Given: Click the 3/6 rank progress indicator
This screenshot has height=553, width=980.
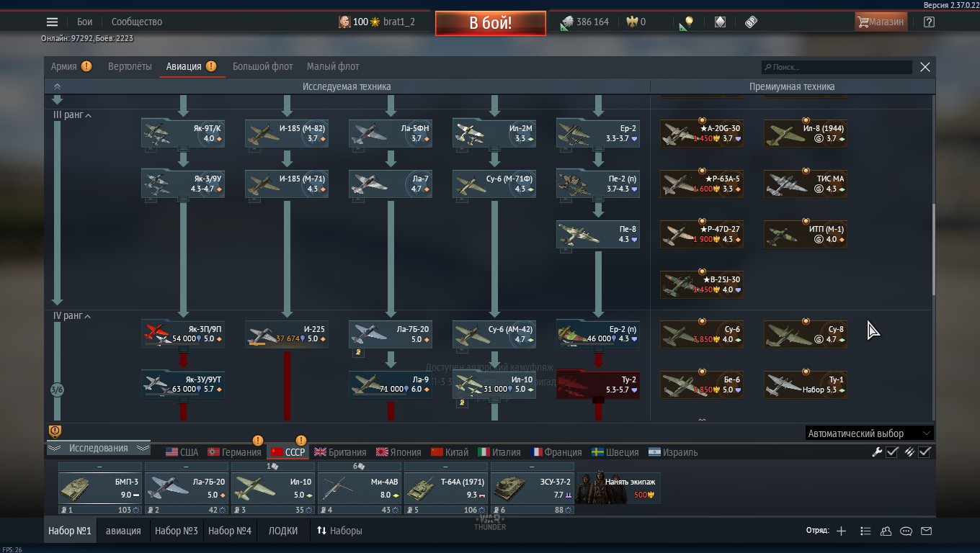Looking at the screenshot, I should point(57,390).
